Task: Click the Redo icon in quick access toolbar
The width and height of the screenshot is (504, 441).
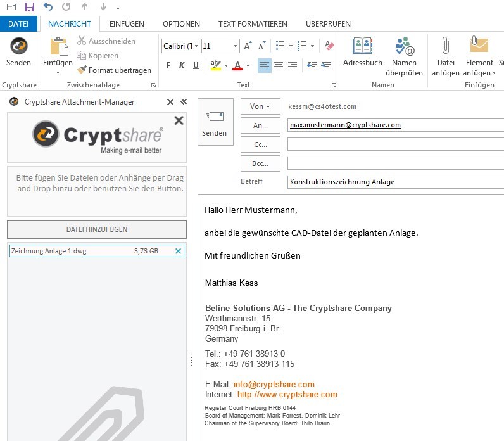Action: pos(66,7)
